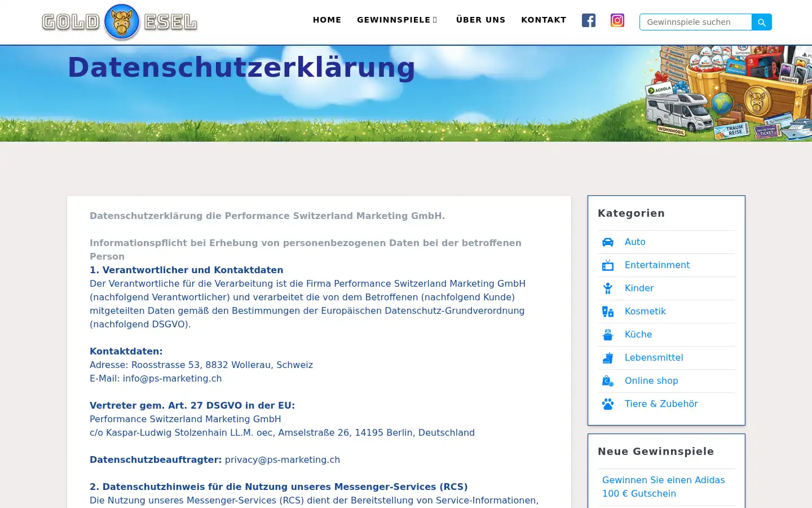Click the prize chest banner image
812x508 pixels.
(x=729, y=93)
